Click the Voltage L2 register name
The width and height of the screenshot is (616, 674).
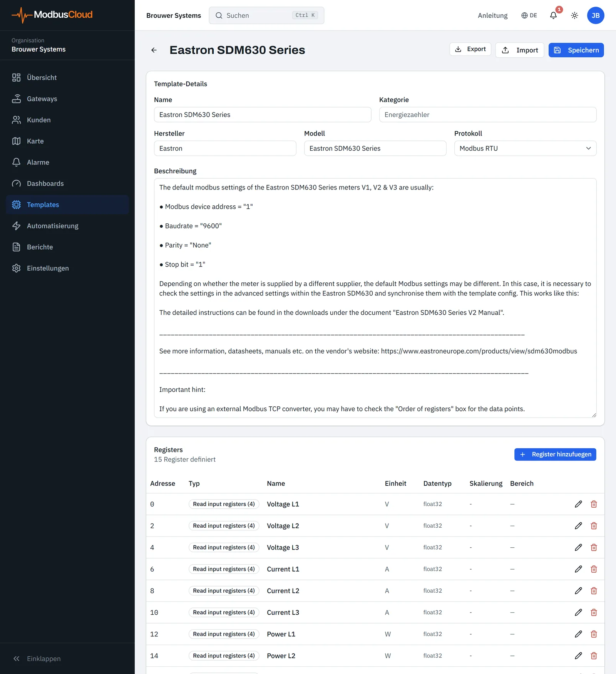point(283,526)
